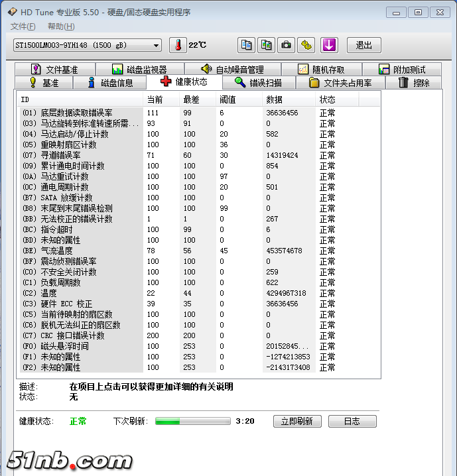The image size is (457, 476).
Task: Select row (01) 底层数据读取错误率
Action: click(x=198, y=113)
